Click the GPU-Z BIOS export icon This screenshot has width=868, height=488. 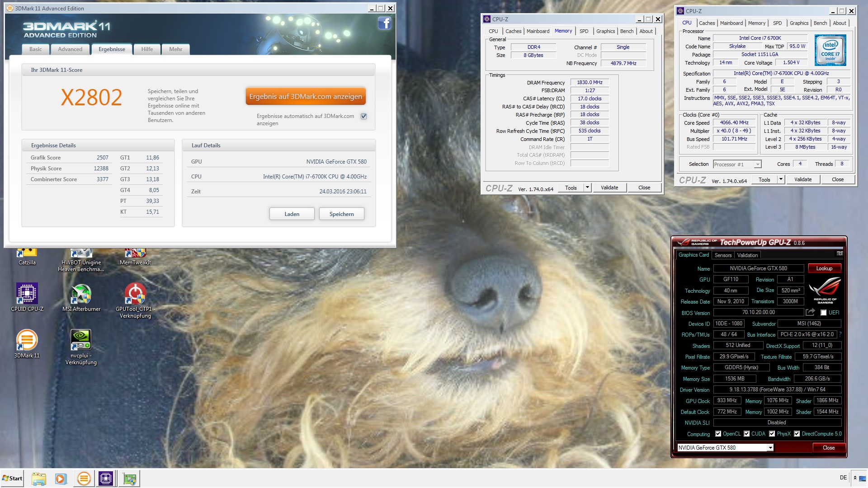coord(810,312)
